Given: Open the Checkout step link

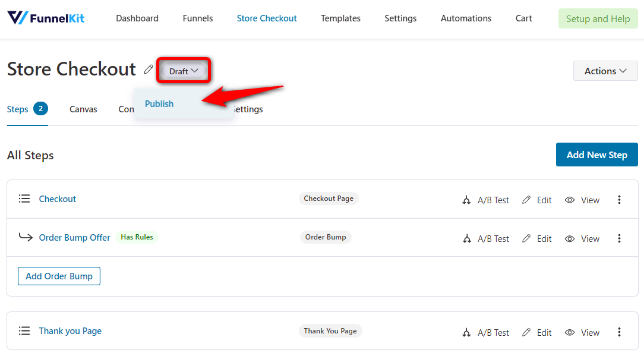Looking at the screenshot, I should click(x=58, y=199).
